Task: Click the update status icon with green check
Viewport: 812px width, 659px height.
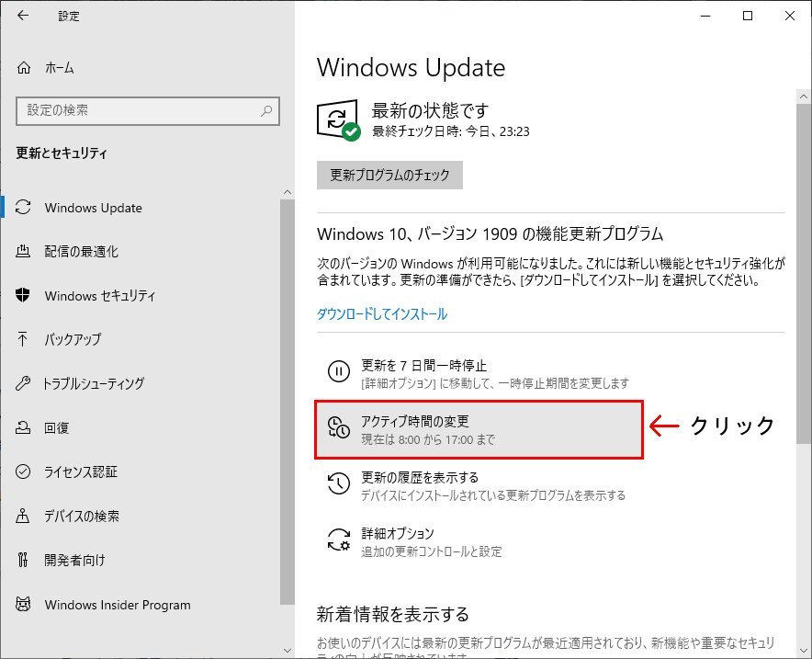Action: coord(338,119)
